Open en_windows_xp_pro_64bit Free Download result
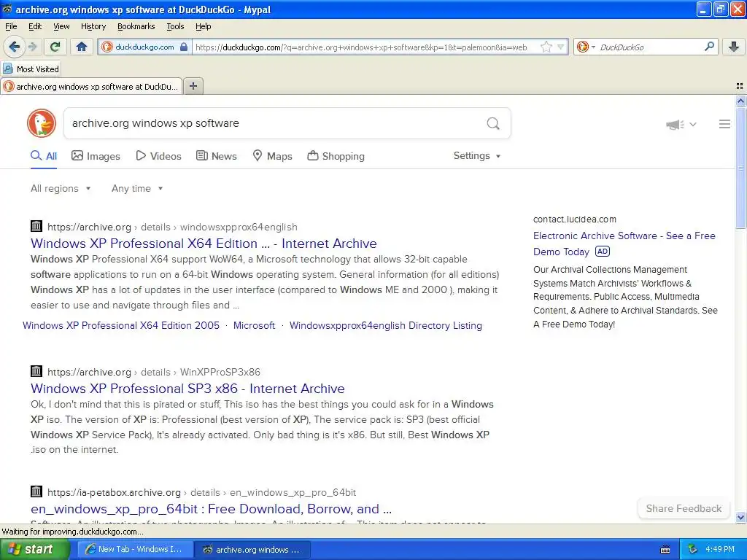747x560 pixels. (211, 509)
